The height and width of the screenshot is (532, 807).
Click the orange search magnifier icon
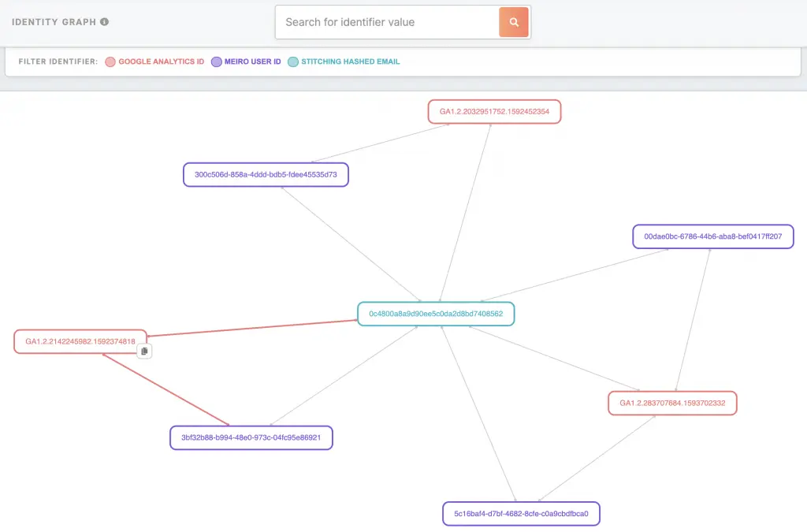[514, 21]
